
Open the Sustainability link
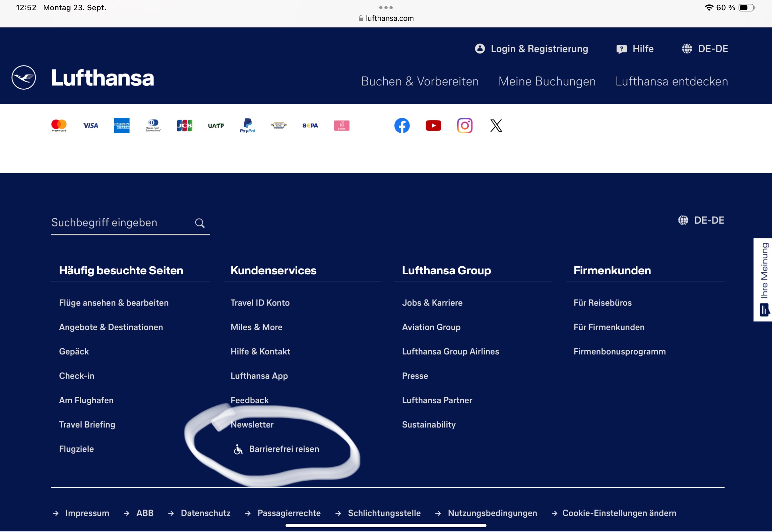tap(429, 425)
